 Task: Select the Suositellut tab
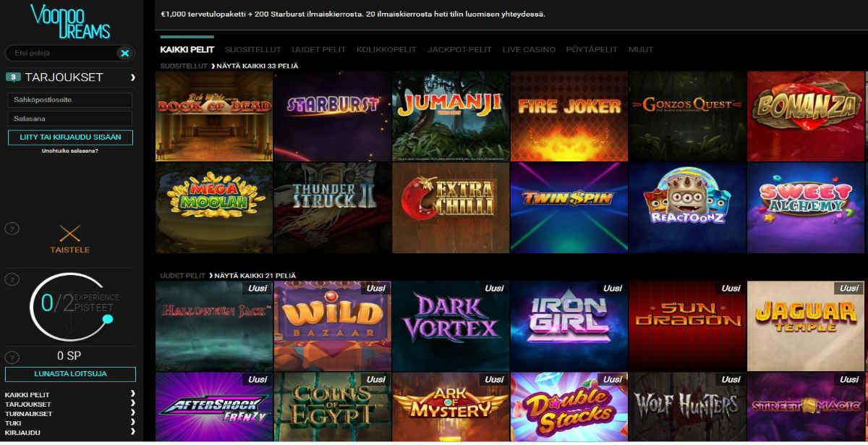pos(252,49)
